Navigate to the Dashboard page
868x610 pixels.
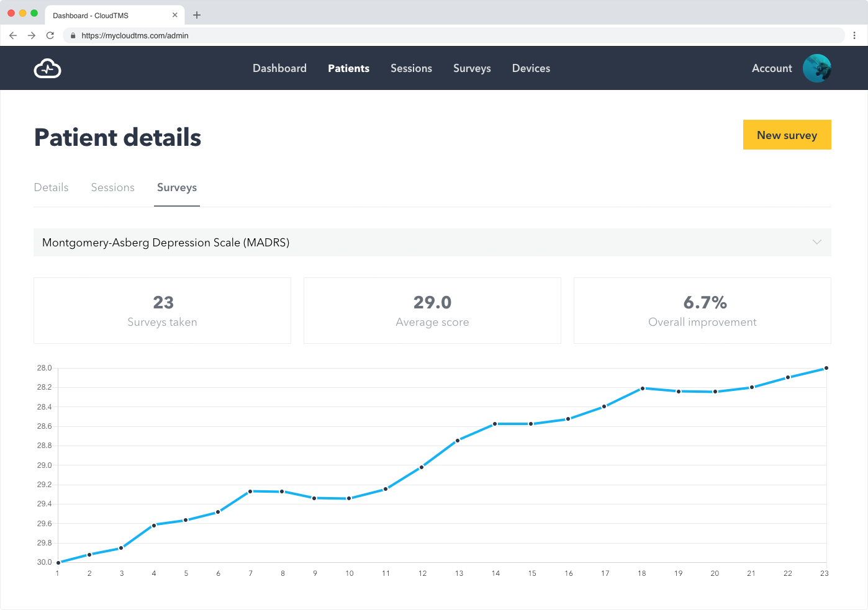(x=279, y=68)
